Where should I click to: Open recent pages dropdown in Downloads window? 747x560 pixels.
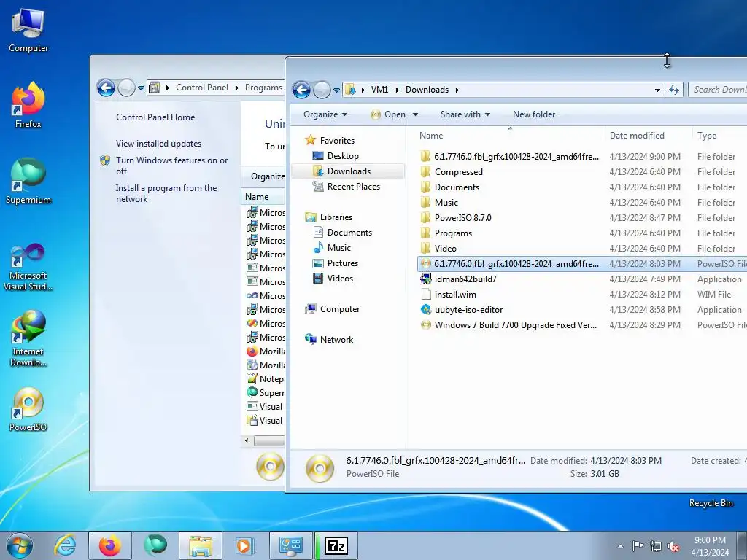coord(336,90)
